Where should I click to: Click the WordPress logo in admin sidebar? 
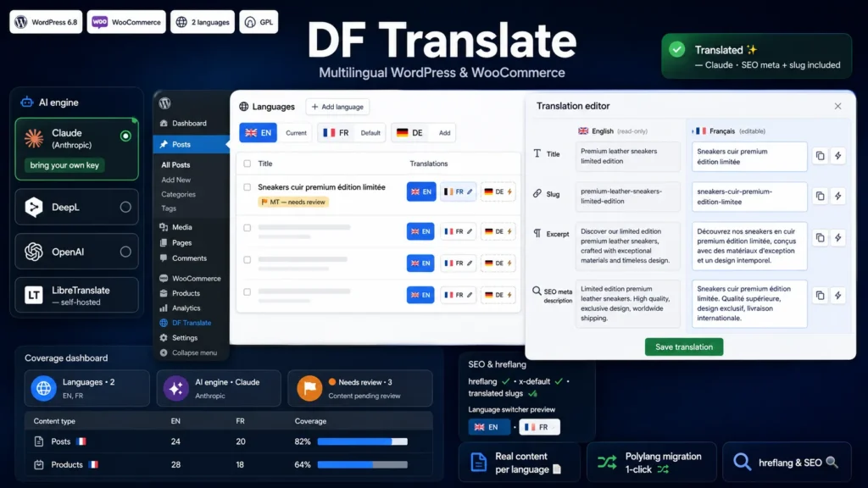coord(165,103)
